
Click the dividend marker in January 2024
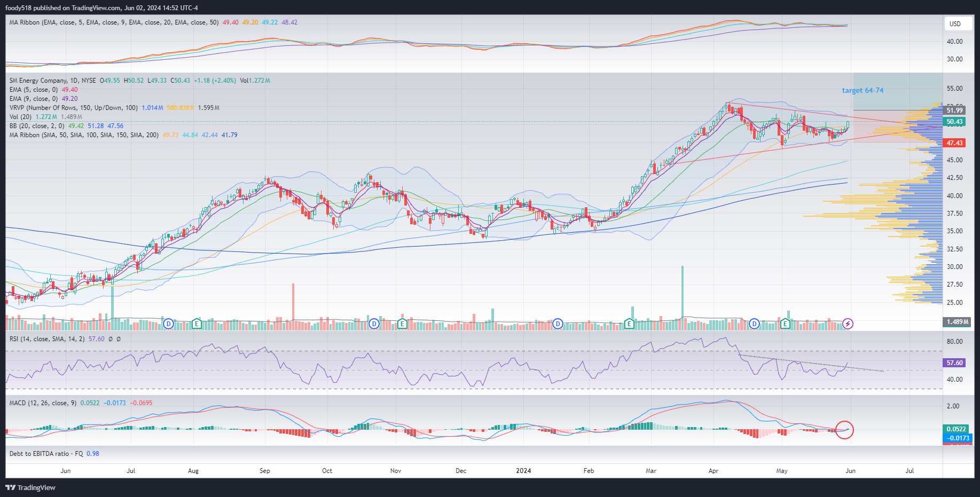tap(558, 324)
